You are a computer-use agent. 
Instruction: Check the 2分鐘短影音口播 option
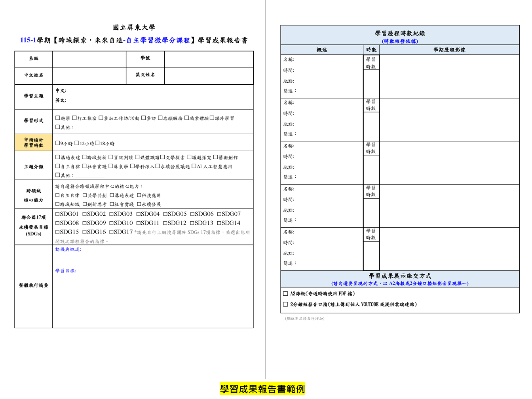[285, 304]
